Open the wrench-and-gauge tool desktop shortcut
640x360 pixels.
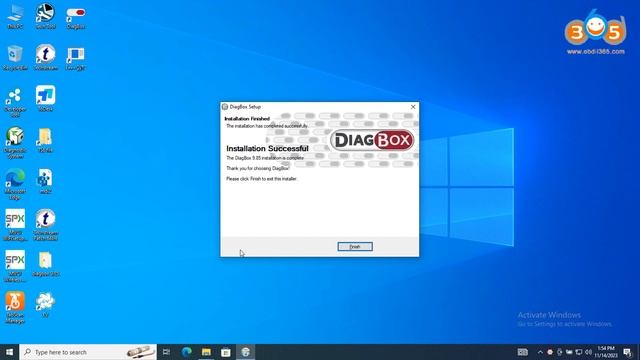click(x=45, y=16)
